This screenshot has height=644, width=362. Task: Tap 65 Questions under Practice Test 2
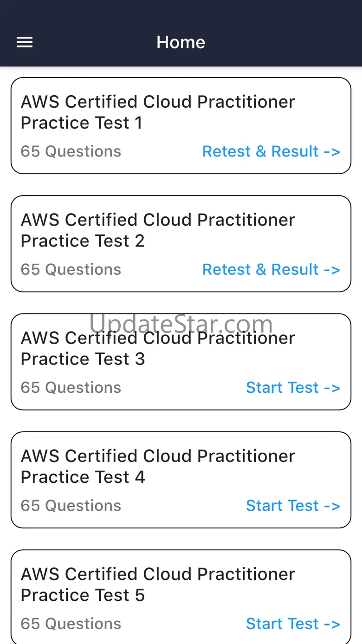point(71,269)
